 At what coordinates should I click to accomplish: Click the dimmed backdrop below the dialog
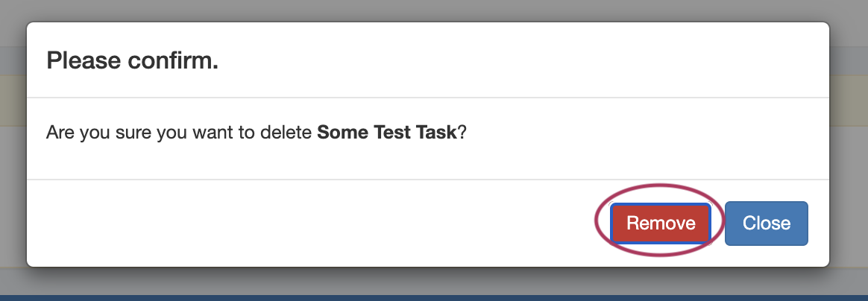tap(433, 283)
